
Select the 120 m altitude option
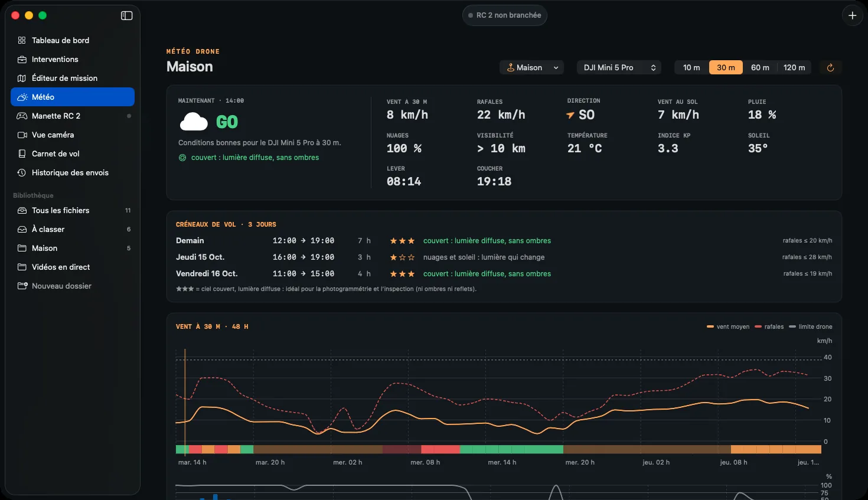coord(794,68)
